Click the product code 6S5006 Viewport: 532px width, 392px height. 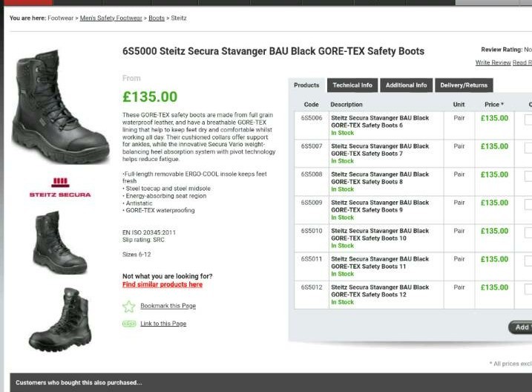point(312,118)
